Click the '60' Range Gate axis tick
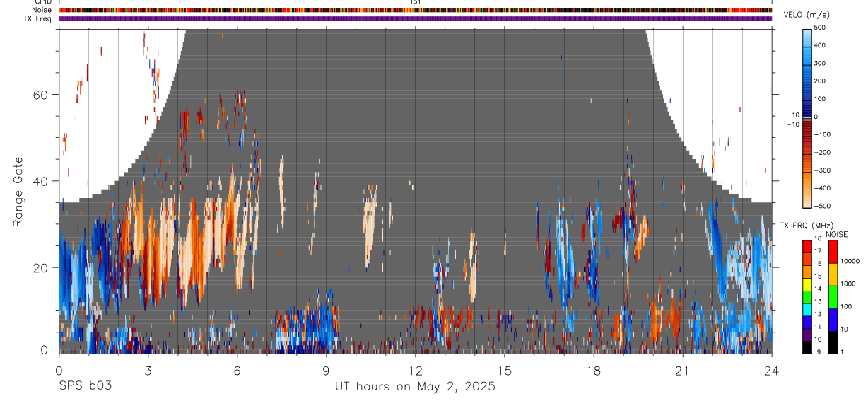The image size is (868, 401). point(40,94)
